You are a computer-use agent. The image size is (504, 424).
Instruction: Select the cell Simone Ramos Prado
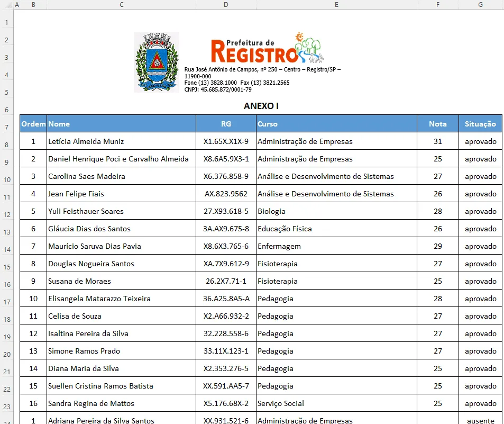[122, 350]
